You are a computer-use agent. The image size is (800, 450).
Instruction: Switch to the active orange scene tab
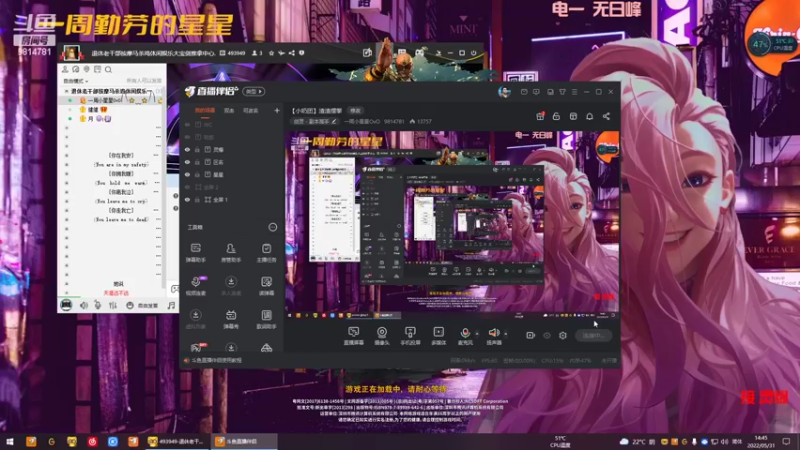(205, 111)
